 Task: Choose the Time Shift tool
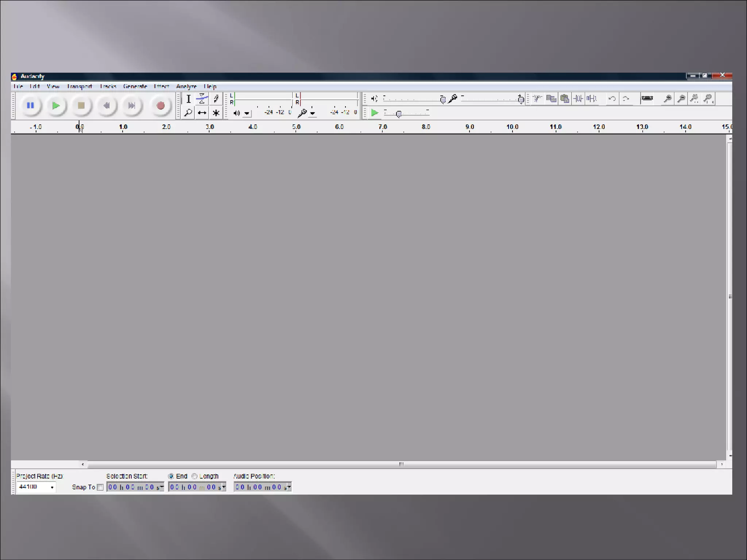[x=202, y=113]
